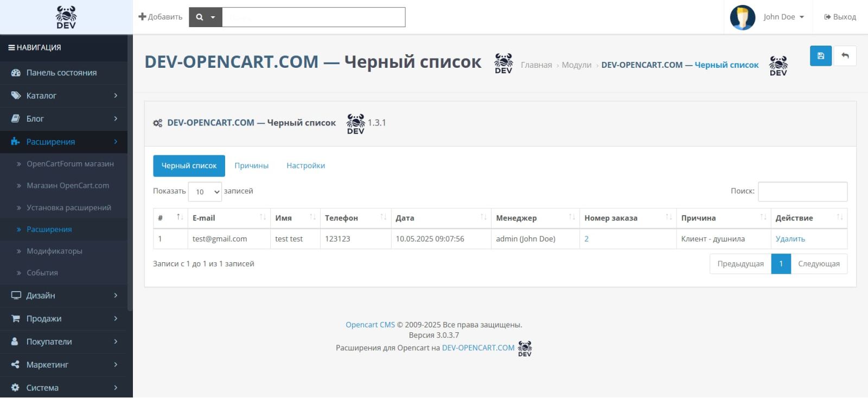This screenshot has height=398, width=868.
Task: Click the Дизайн monitor icon
Action: tap(16, 295)
